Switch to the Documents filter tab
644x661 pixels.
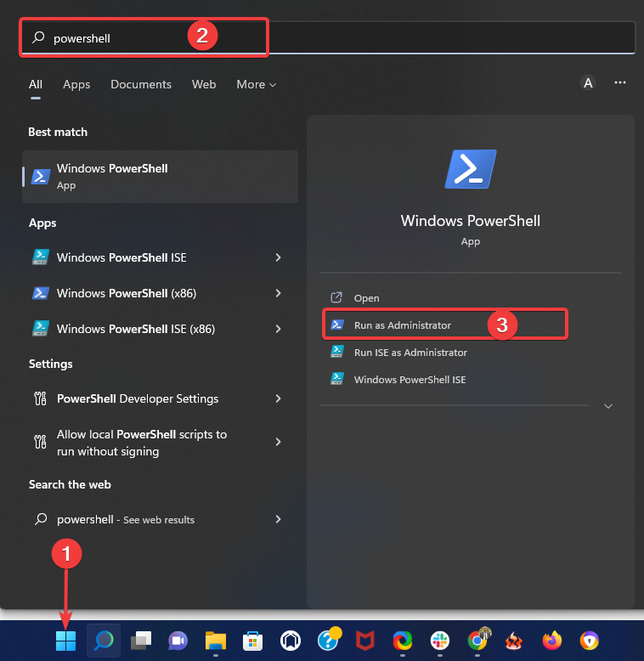point(141,84)
